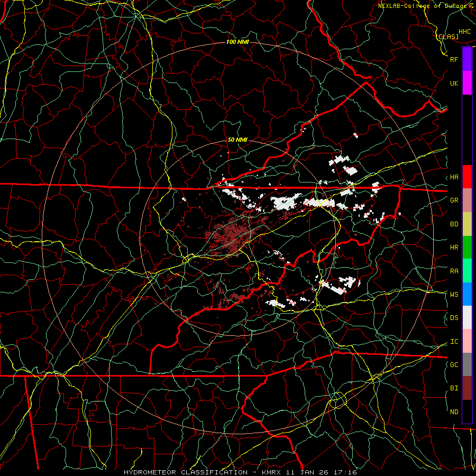The width and height of the screenshot is (476, 476).
Task: Click the 'RA' legend label
Action: tap(454, 271)
